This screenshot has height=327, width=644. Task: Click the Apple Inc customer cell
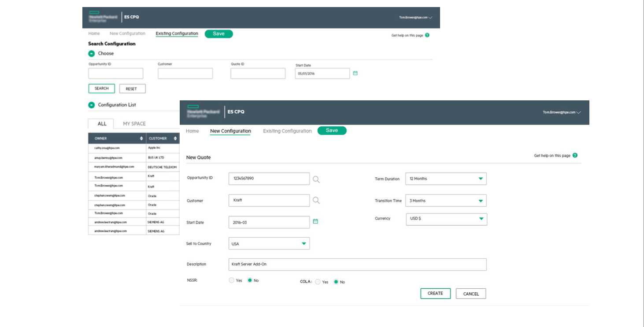(163, 148)
